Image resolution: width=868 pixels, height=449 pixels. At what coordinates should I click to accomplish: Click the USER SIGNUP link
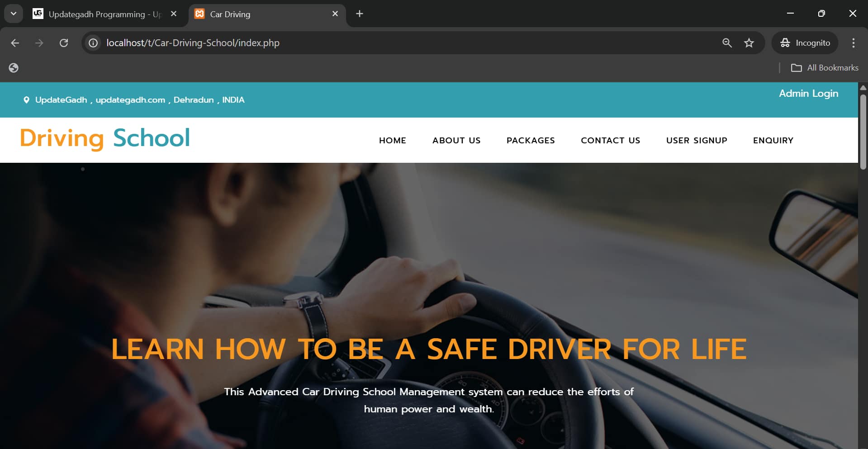point(697,140)
